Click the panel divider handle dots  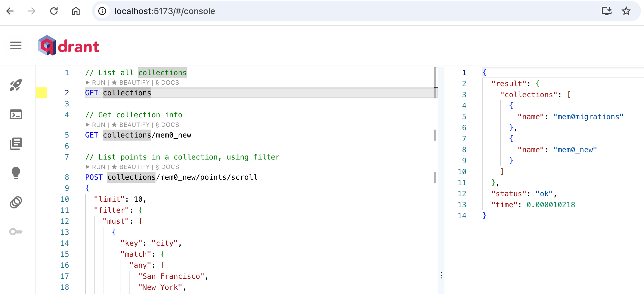coord(441,275)
